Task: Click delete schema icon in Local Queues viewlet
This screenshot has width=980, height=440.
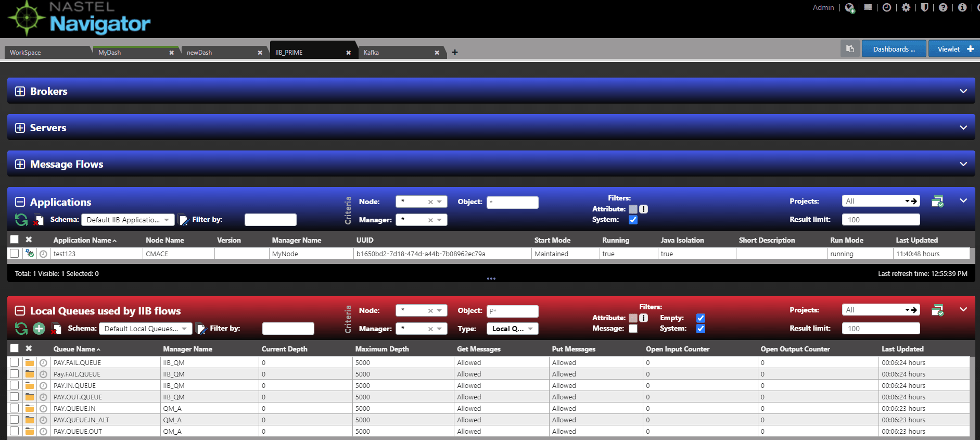Action: (56, 329)
